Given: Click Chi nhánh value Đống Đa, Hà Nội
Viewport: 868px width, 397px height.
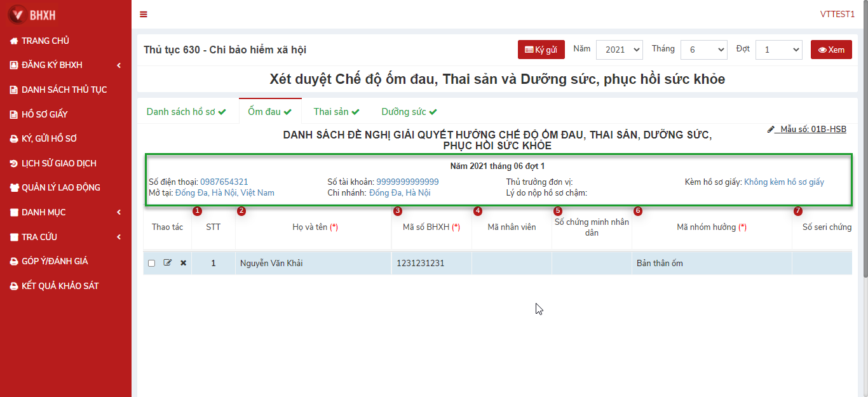Looking at the screenshot, I should pos(400,193).
